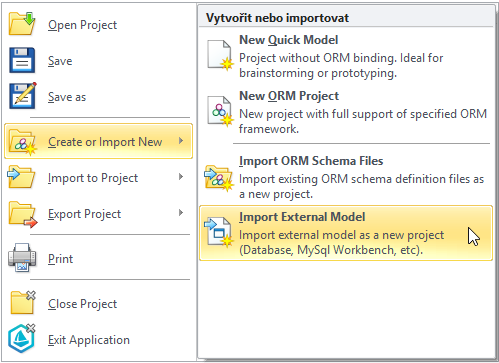Click the Print printer icon
The width and height of the screenshot is (499, 363).
pos(22,258)
